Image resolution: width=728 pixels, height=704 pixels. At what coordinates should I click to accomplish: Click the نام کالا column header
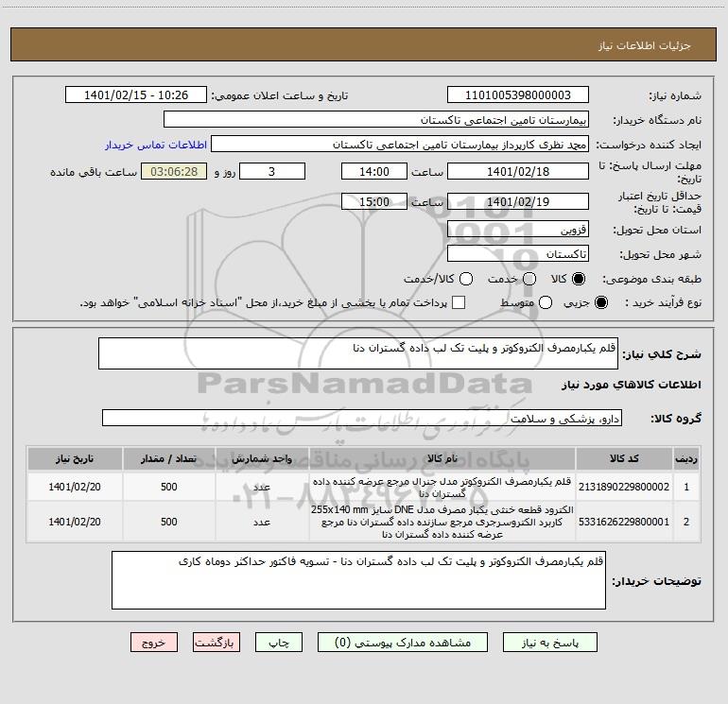[x=442, y=458]
